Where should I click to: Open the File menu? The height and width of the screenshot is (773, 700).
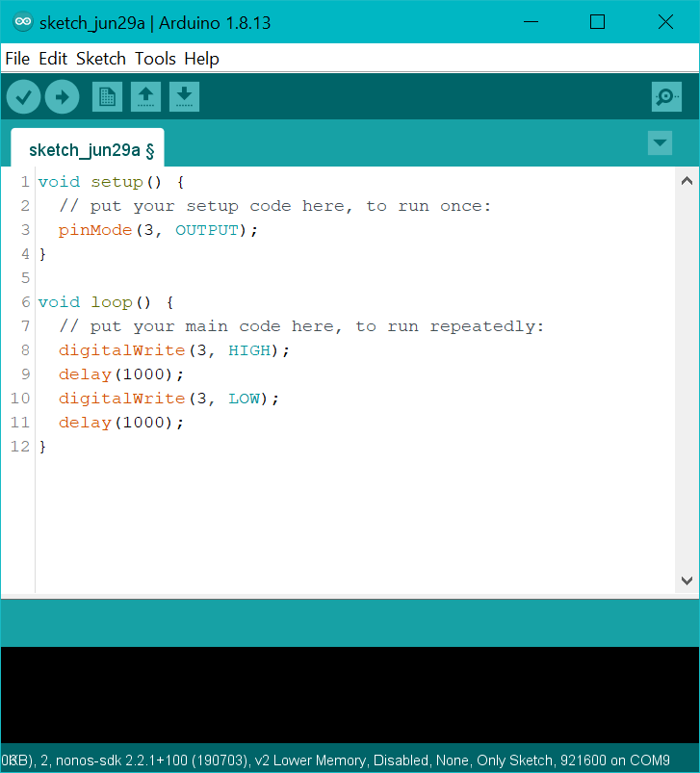(x=17, y=59)
